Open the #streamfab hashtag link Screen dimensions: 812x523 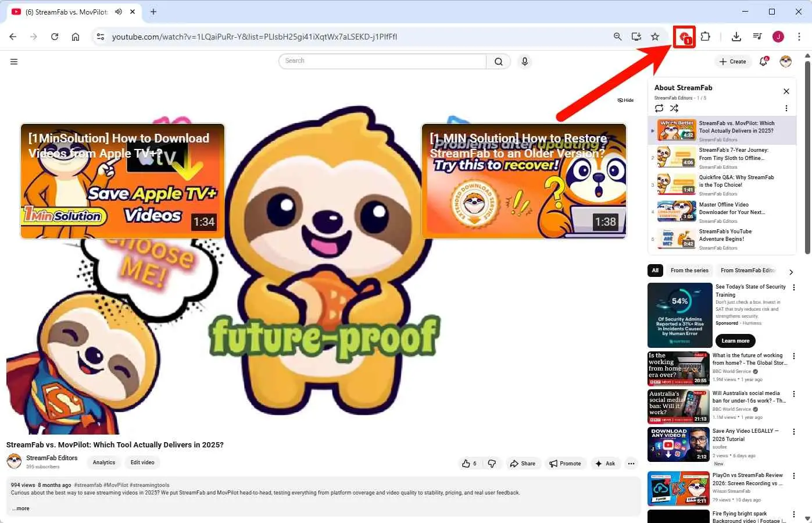(88, 485)
